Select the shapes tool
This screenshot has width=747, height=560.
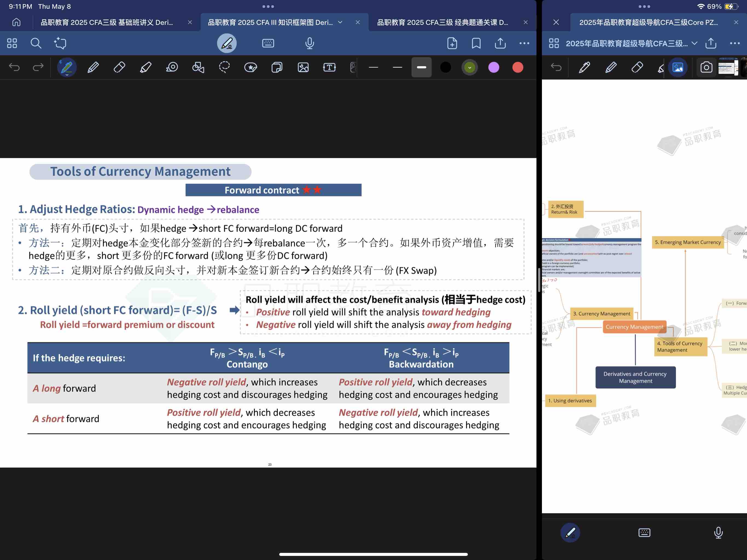[x=198, y=67]
